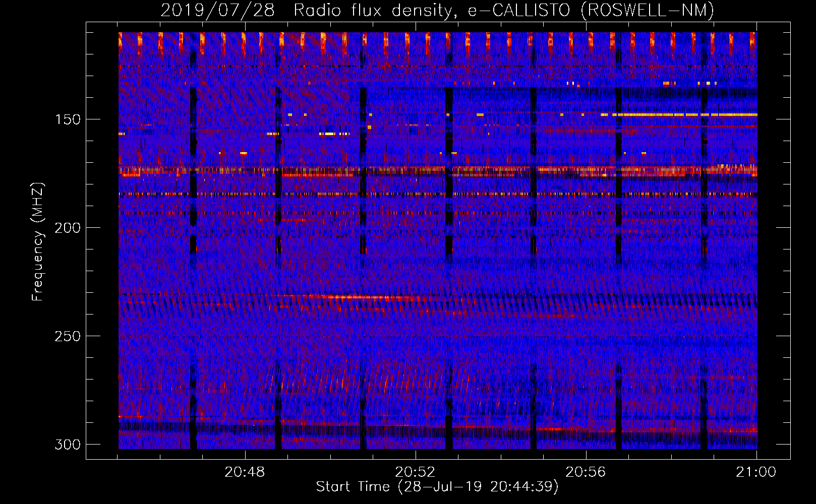Screen dimensions: 816x504
Task: Click the 20:56 time tick label
Action: click(586, 472)
